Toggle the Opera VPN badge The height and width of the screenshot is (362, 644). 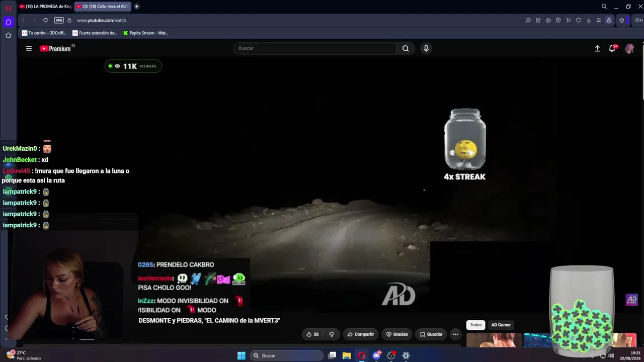tap(59, 20)
